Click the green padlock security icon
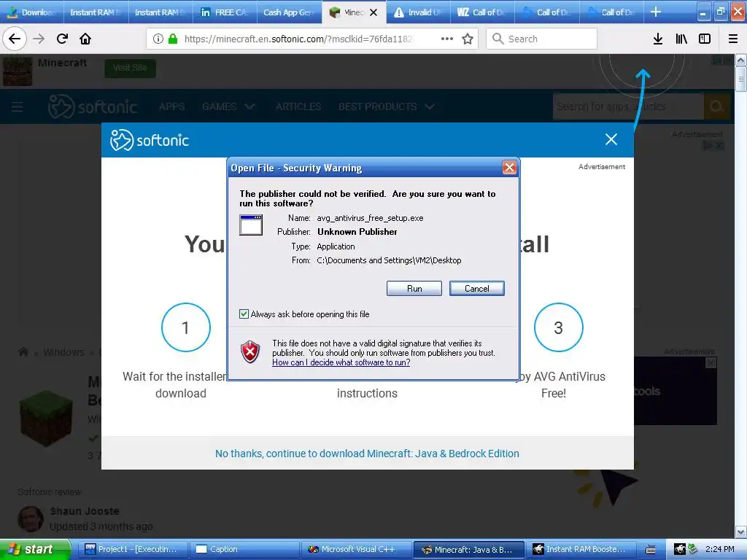This screenshot has width=747, height=560. point(172,39)
